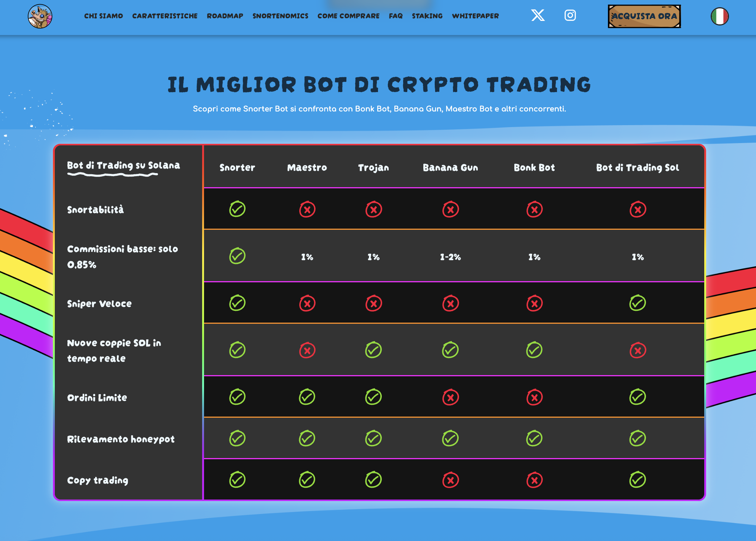
Task: Click Bot di Trading Sol red X for Nuove coppie
Action: click(638, 350)
